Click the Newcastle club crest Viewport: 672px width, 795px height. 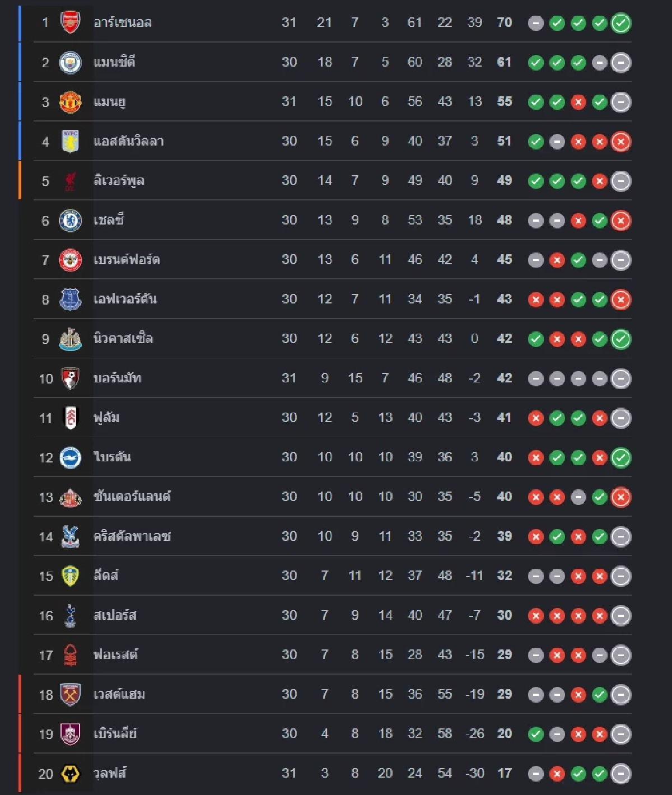click(x=70, y=339)
